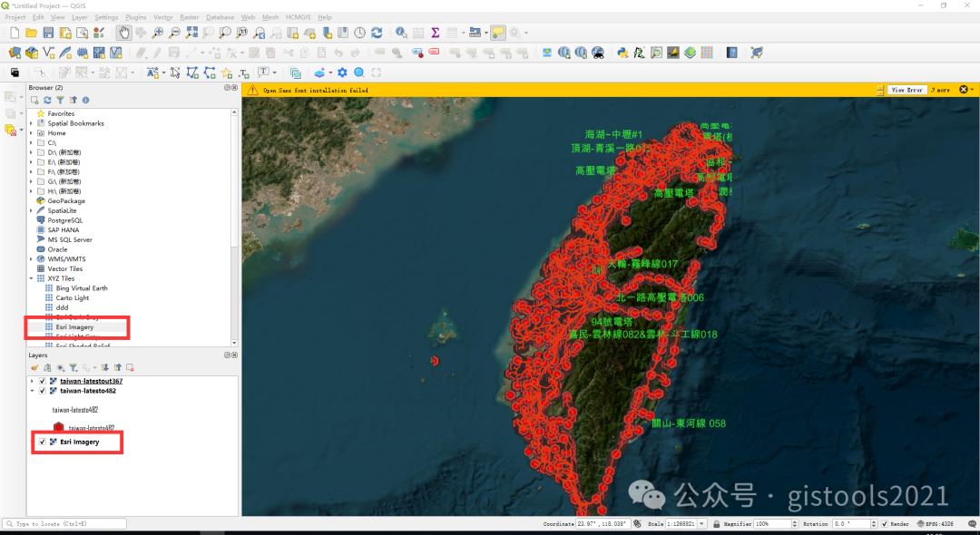The width and height of the screenshot is (980, 535).
Task: Open the Data Source Manager
Action: [x=15, y=53]
